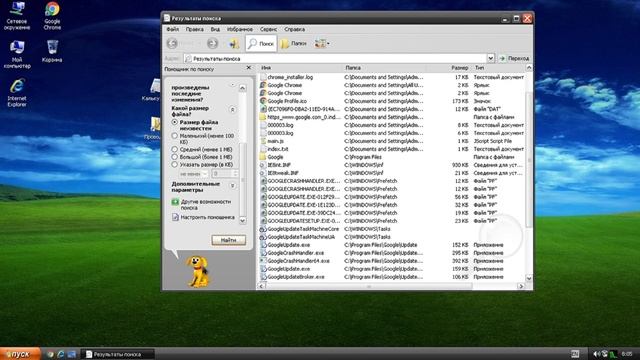Select the Google Profile.ico file icon
The image size is (640, 360).
tap(263, 101)
